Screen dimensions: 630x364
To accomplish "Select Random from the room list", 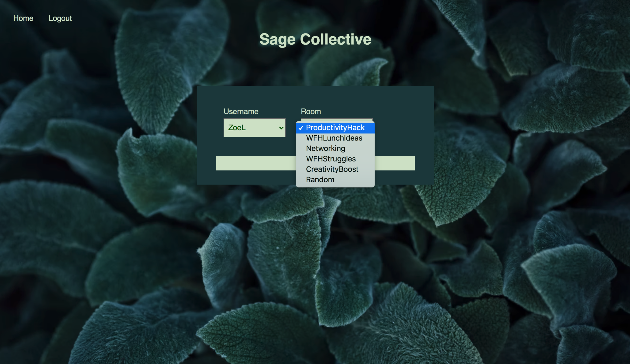I will coord(320,180).
